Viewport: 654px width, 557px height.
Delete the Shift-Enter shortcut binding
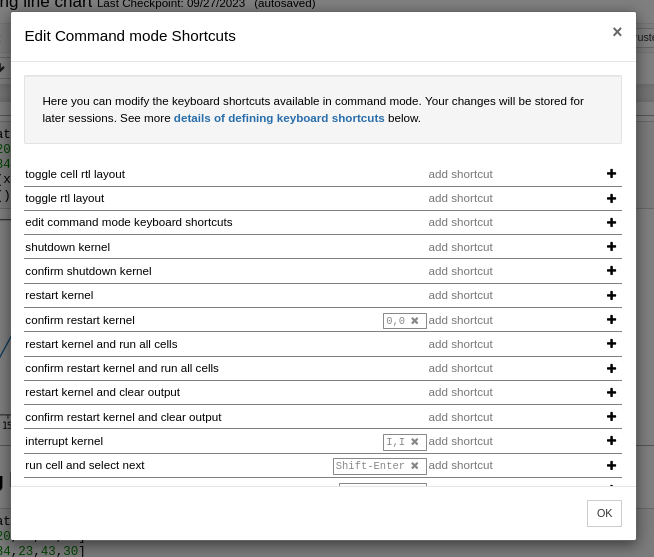(x=415, y=466)
